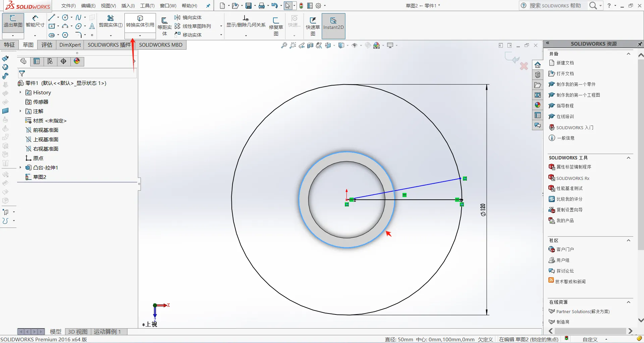Select the Smart Dimension (智能尺寸) tool
The height and width of the screenshot is (343, 644).
[35, 21]
